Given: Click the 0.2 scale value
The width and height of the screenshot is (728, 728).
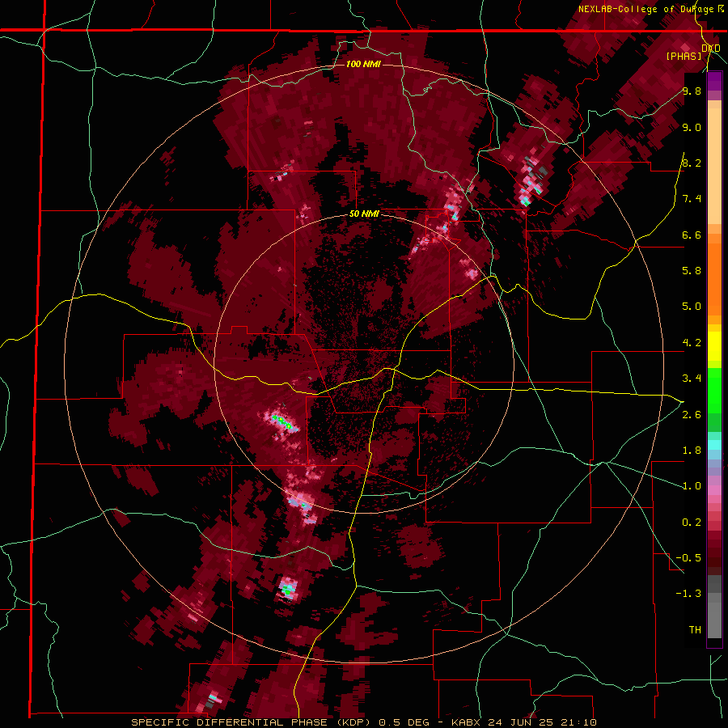Looking at the screenshot, I should [x=692, y=523].
